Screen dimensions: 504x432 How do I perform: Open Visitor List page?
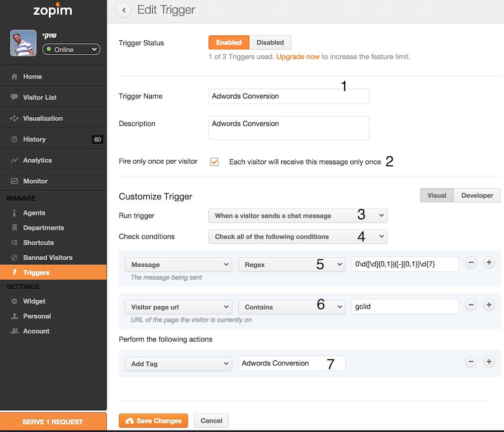click(53, 97)
